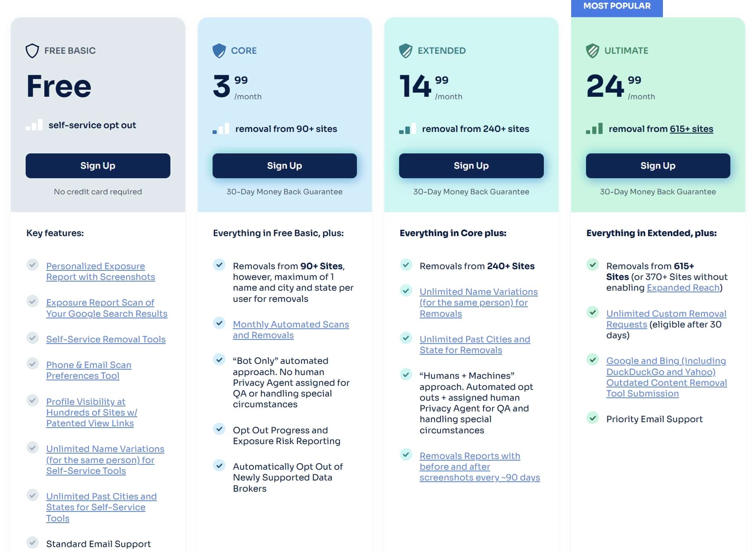Click the MOST POPULAR badge
The image size is (756, 552).
click(617, 7)
